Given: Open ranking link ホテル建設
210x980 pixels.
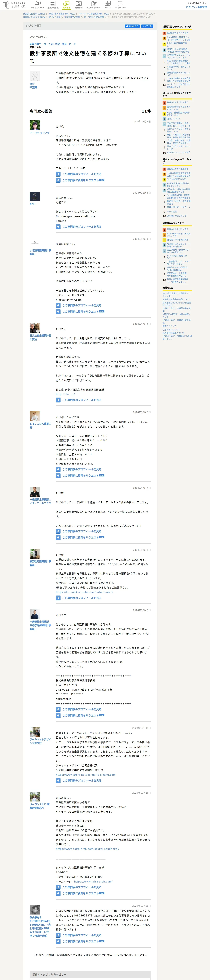Looking at the screenshot, I should (172, 212).
